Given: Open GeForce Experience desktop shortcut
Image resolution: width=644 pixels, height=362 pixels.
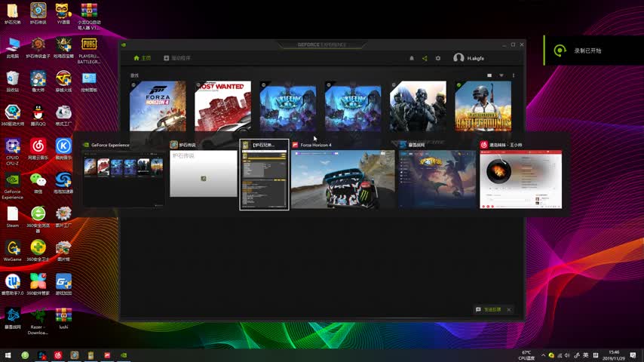Looking at the screenshot, I should pyautogui.click(x=12, y=186).
